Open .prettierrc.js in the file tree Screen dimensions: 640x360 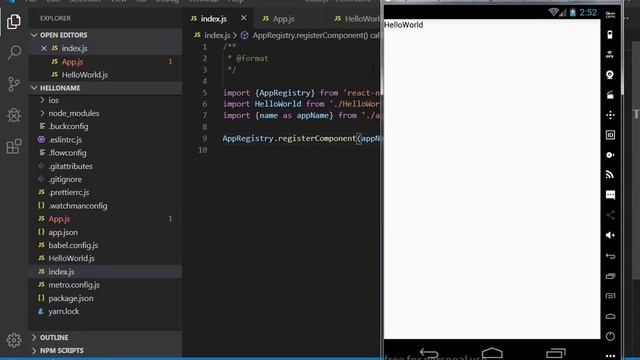[x=106, y=192]
